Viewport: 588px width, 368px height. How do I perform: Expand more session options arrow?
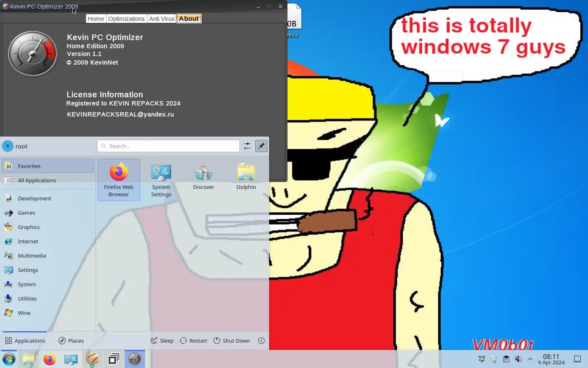coord(261,341)
